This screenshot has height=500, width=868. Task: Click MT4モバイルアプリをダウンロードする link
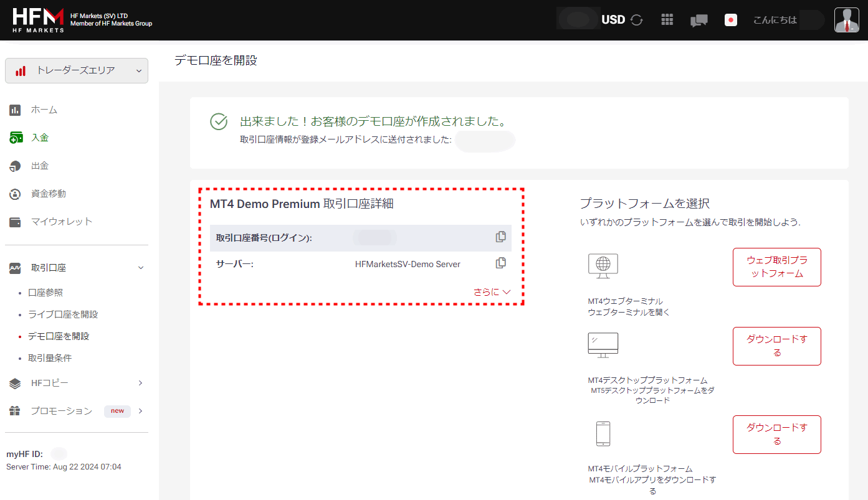point(652,485)
